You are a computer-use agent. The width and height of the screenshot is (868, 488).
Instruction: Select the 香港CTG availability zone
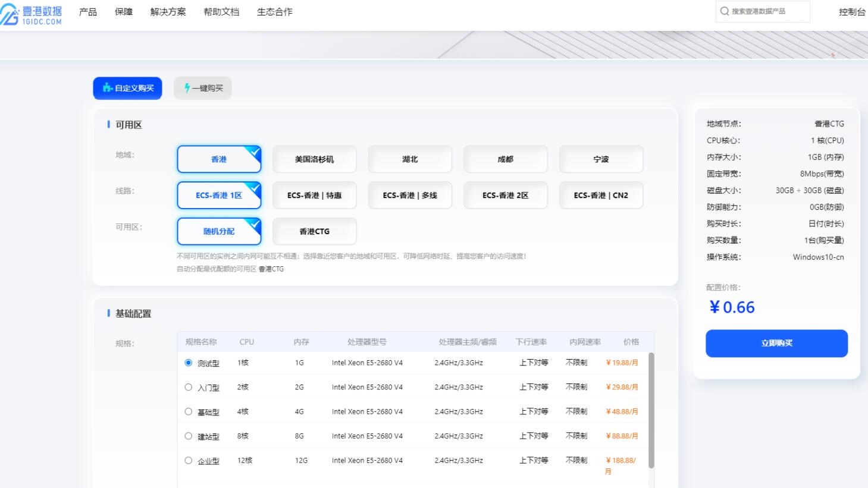(x=314, y=231)
